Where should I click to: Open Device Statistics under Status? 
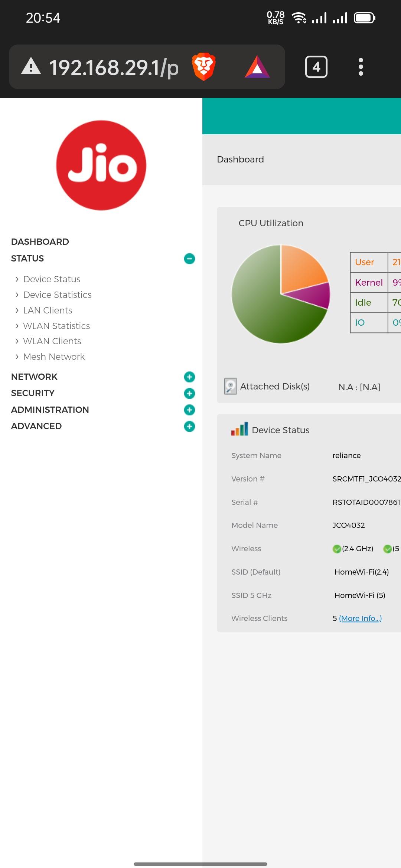57,295
